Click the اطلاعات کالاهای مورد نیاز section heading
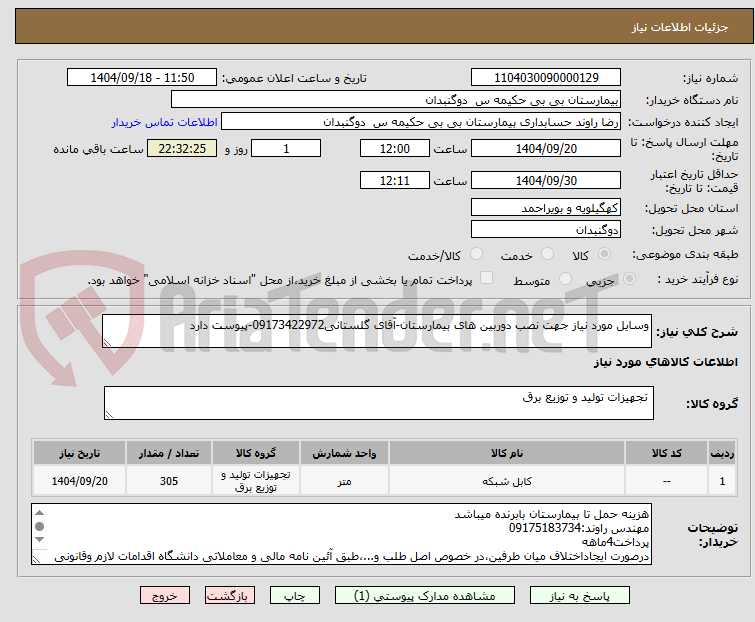 coord(665,362)
